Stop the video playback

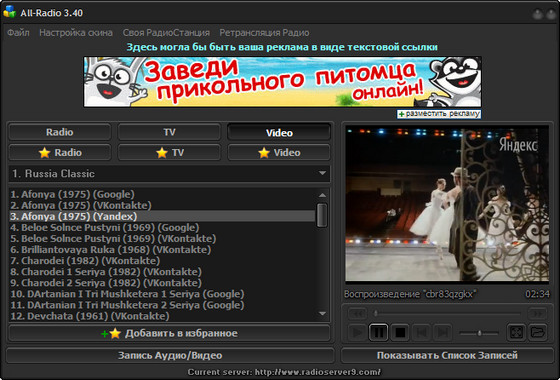point(400,332)
